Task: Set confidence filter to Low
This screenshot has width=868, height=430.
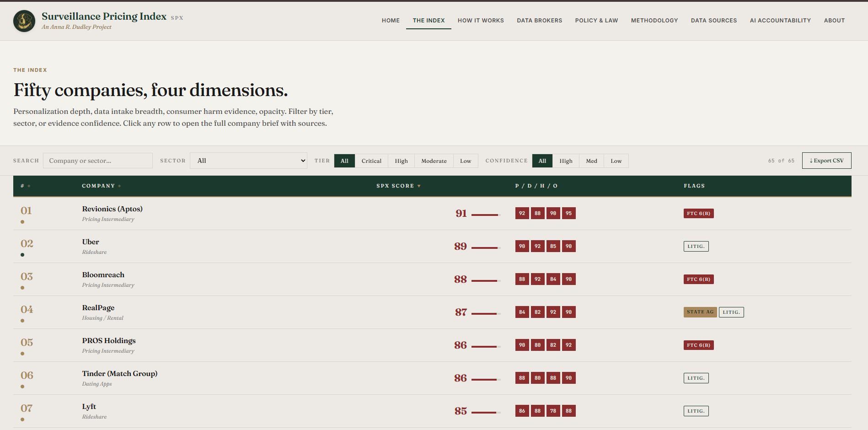Action: (616, 161)
